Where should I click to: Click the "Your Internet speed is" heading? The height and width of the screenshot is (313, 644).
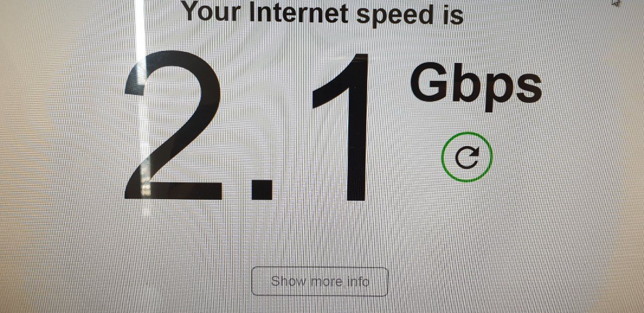pos(322,12)
